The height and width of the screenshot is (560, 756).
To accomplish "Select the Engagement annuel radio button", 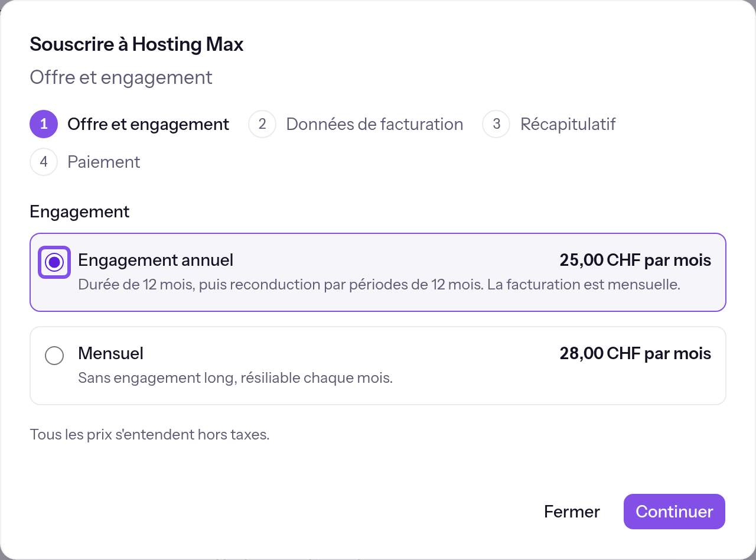I will point(54,262).
